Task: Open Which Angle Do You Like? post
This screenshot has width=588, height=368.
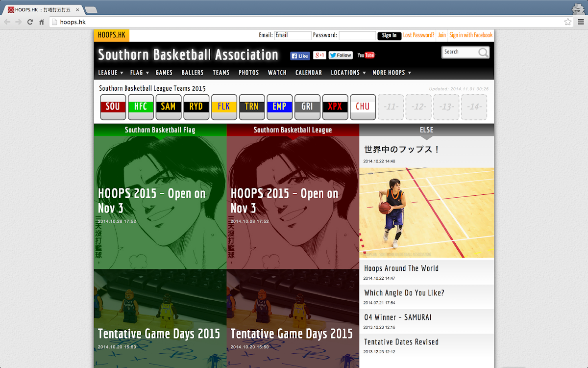Action: pos(404,293)
